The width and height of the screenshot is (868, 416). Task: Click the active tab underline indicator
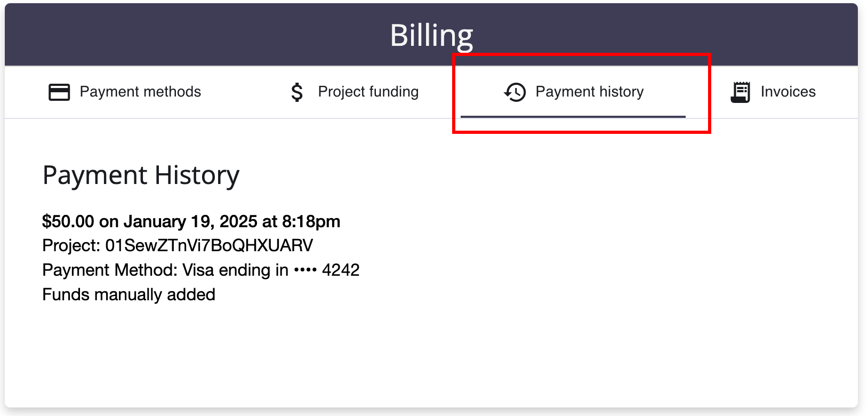573,116
